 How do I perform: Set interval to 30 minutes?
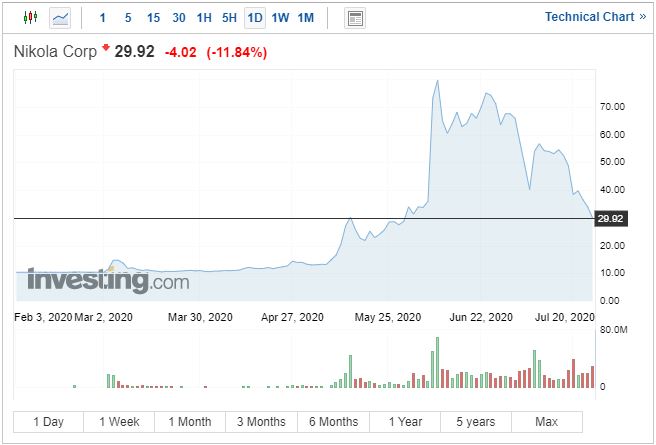(x=179, y=18)
